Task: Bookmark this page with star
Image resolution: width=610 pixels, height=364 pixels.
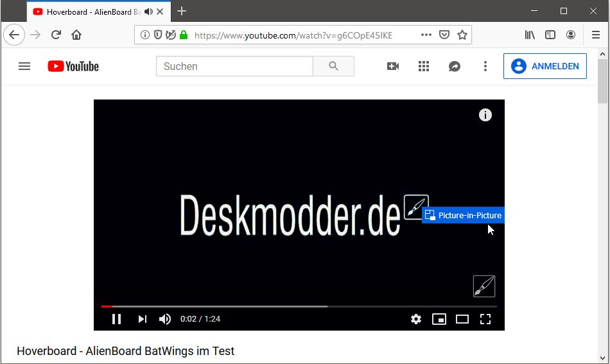Action: coord(462,35)
